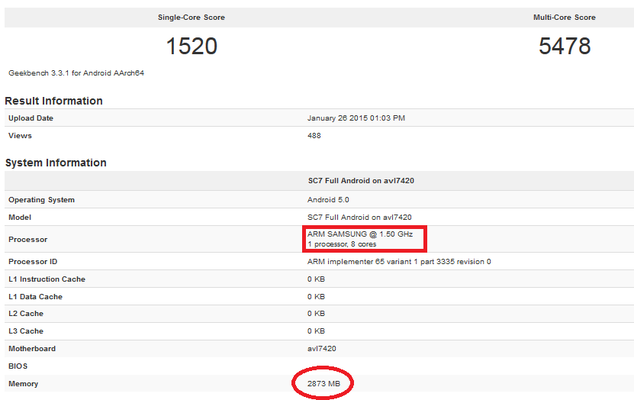634x400 pixels.
Task: Click the Multi-Core Score value 5478
Action: (564, 46)
